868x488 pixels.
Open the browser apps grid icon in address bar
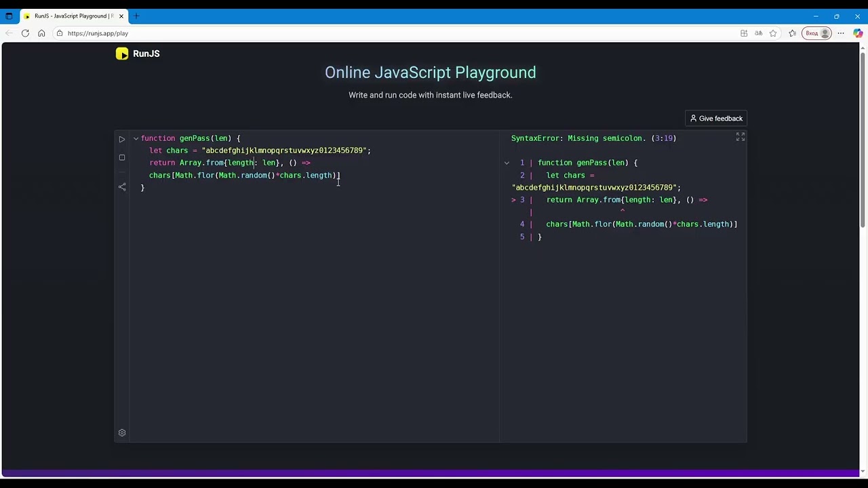(744, 33)
